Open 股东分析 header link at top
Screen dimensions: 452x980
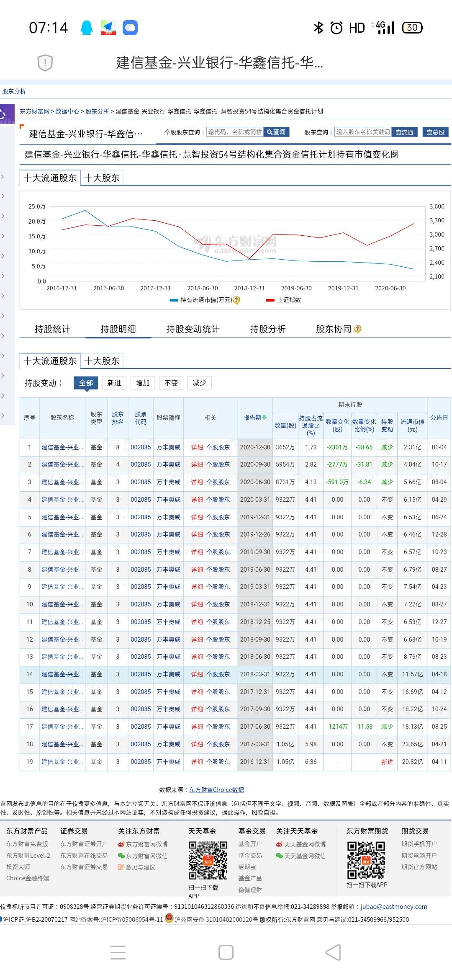(x=14, y=91)
